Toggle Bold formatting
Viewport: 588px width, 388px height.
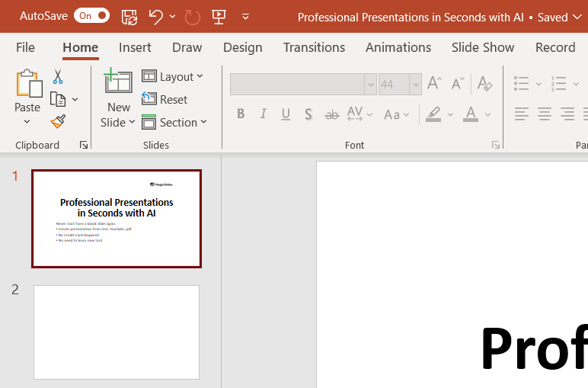pyautogui.click(x=241, y=114)
